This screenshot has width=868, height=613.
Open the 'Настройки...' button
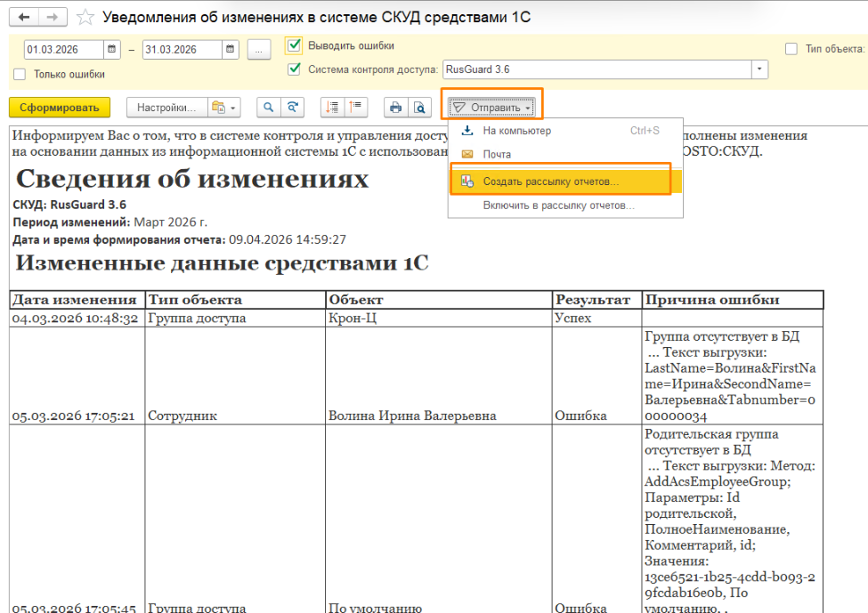point(166,108)
